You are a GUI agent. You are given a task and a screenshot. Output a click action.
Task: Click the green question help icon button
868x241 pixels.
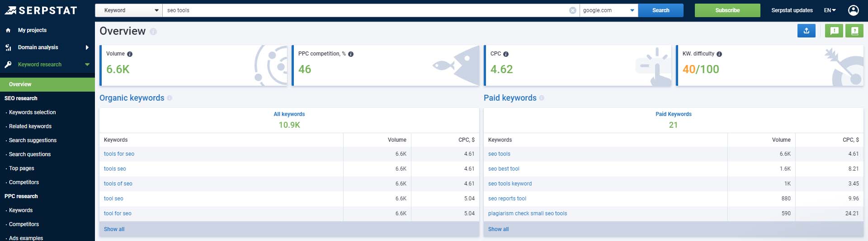[854, 31]
